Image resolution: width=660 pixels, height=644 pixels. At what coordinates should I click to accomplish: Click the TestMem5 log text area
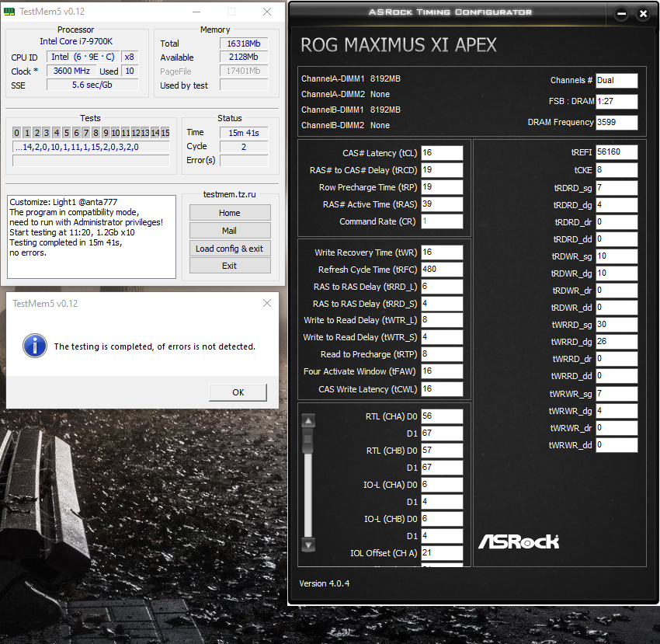tap(92, 237)
